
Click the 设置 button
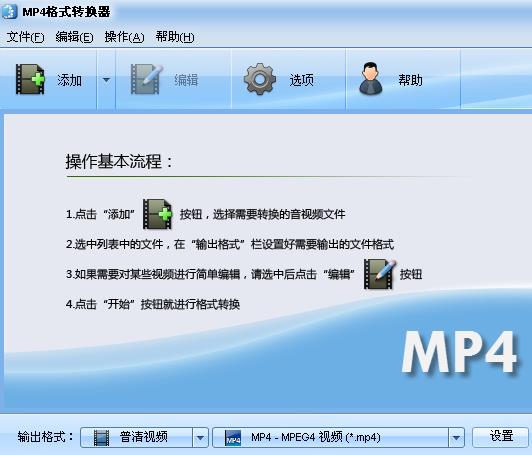coord(501,436)
